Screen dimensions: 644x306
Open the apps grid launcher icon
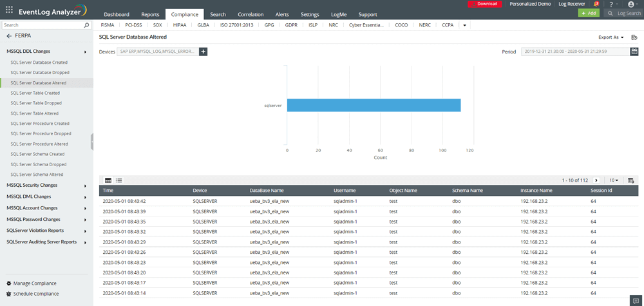pyautogui.click(x=9, y=9)
